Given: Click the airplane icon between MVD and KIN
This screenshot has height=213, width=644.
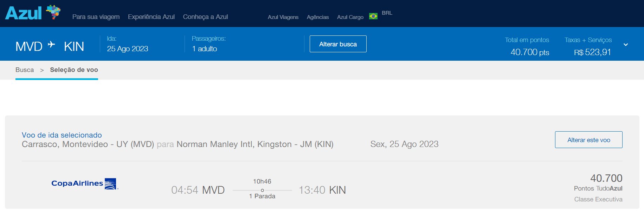Looking at the screenshot, I should click(x=51, y=45).
